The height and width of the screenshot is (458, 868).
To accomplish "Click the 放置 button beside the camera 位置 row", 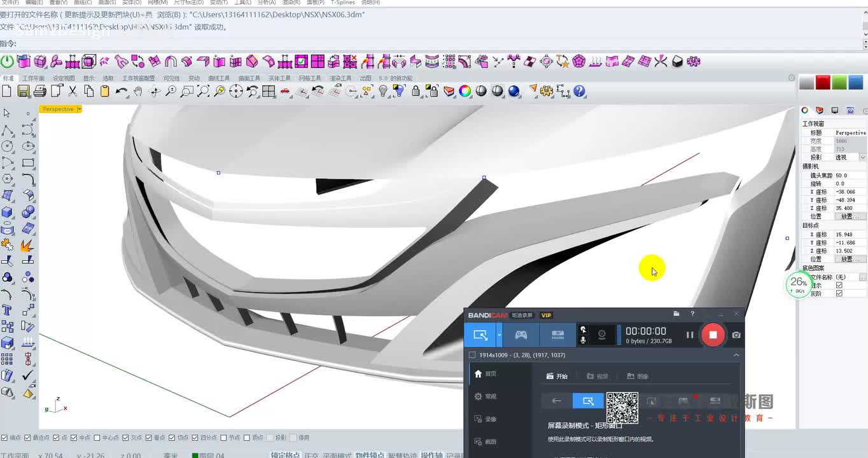I will click(x=850, y=216).
